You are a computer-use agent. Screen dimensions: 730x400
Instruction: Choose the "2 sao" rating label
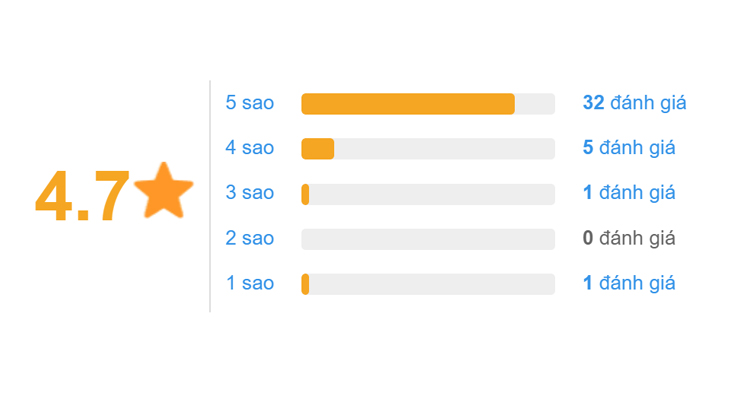coord(249,238)
